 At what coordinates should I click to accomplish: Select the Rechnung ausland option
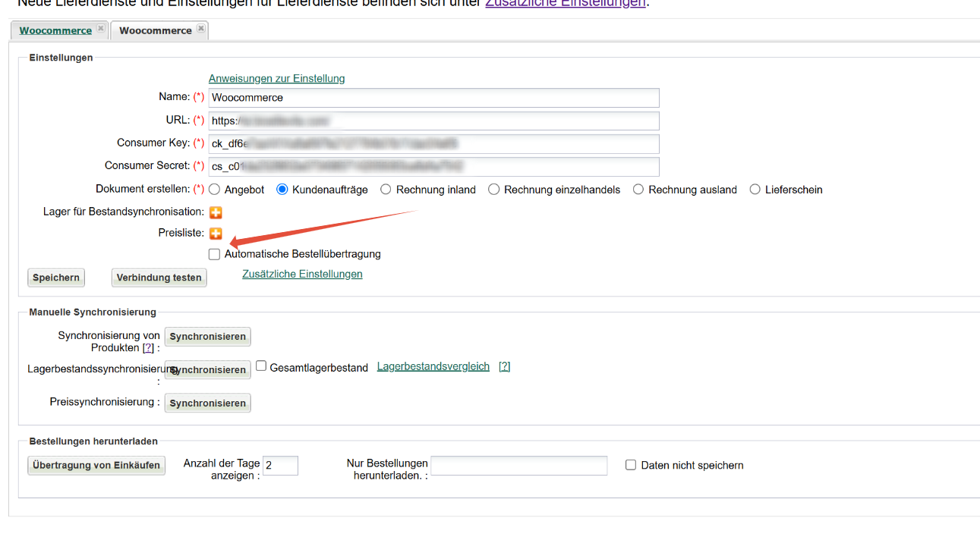[638, 190]
